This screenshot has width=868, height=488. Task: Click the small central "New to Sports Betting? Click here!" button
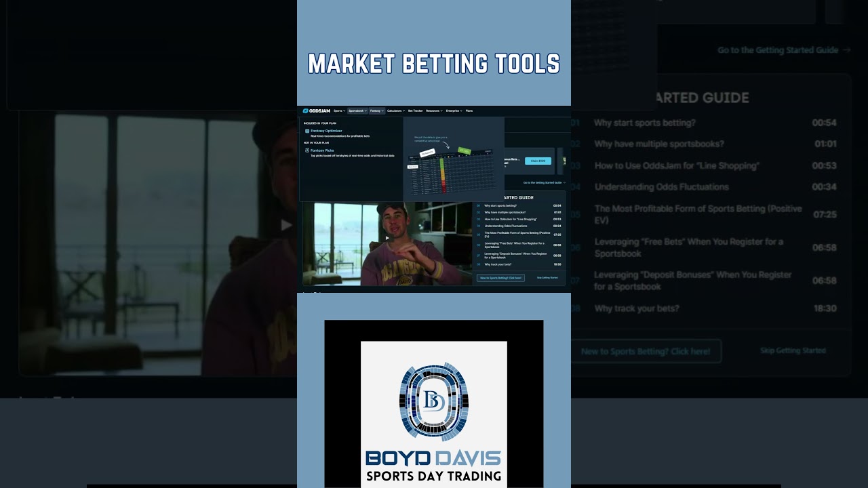click(500, 278)
